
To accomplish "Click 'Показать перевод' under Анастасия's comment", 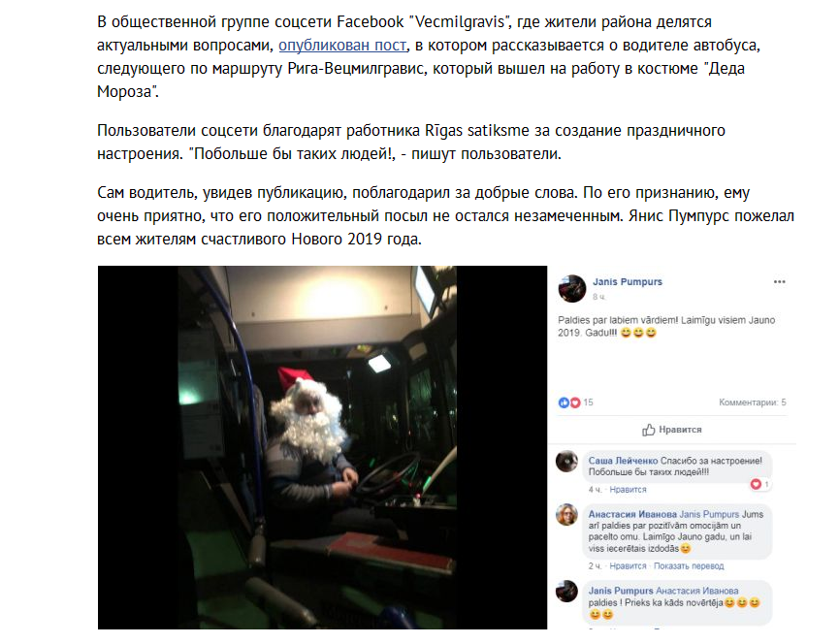I will click(689, 565).
